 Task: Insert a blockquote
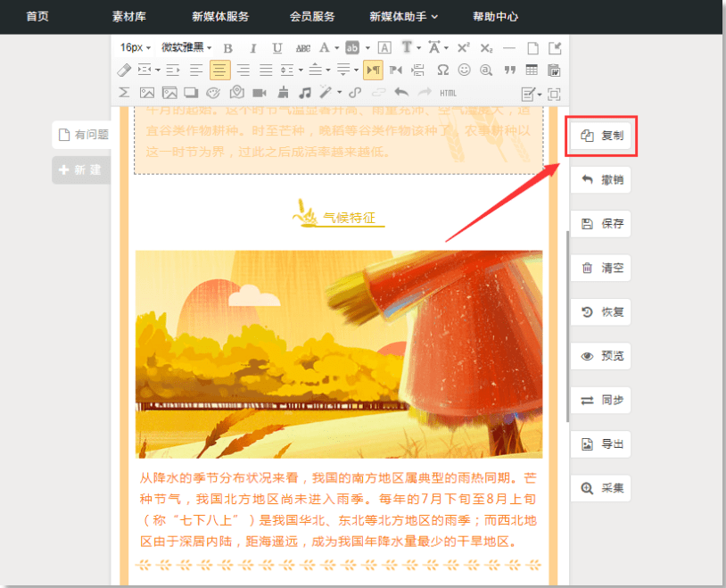tap(510, 70)
